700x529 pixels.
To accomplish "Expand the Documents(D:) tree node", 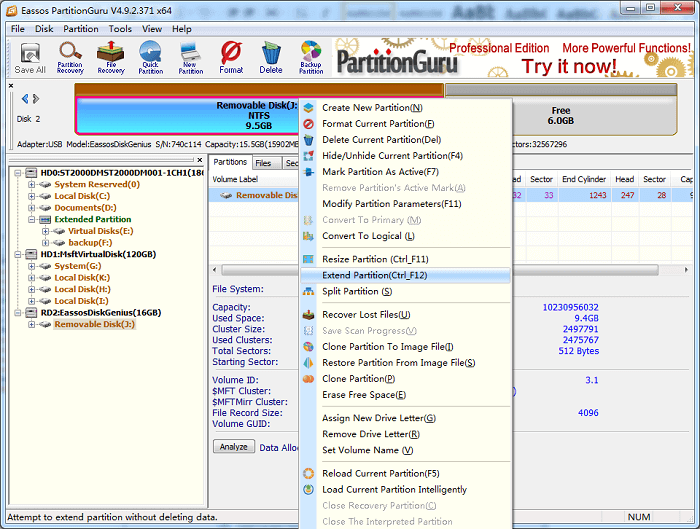I will click(32, 208).
